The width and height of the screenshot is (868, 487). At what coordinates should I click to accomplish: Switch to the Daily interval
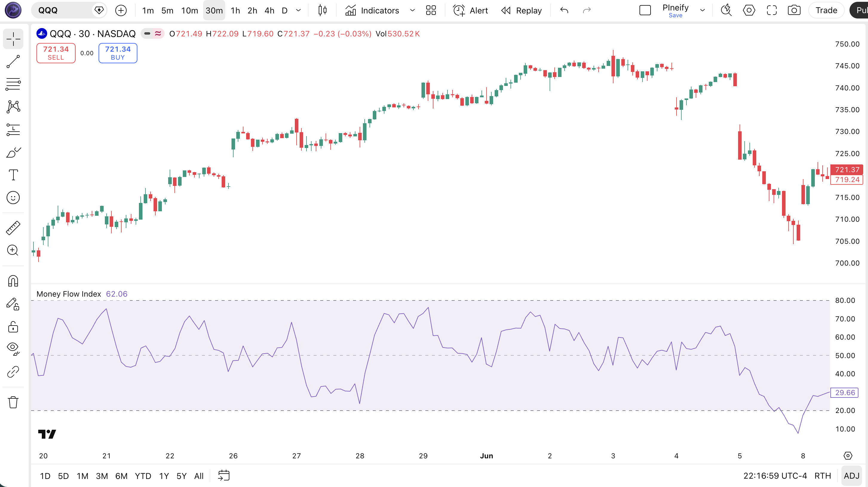pos(284,10)
